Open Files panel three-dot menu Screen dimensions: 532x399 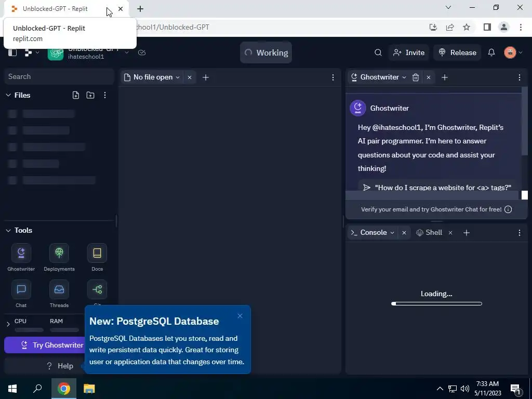click(x=105, y=96)
